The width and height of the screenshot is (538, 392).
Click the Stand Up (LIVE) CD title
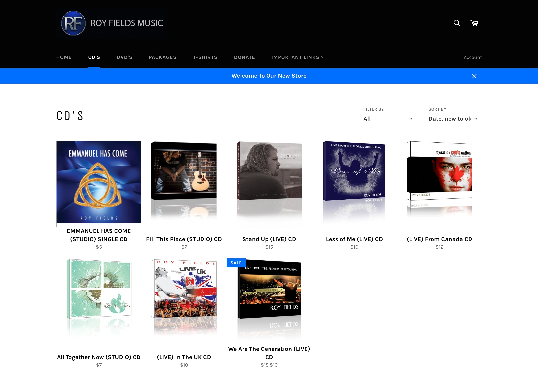coord(269,239)
